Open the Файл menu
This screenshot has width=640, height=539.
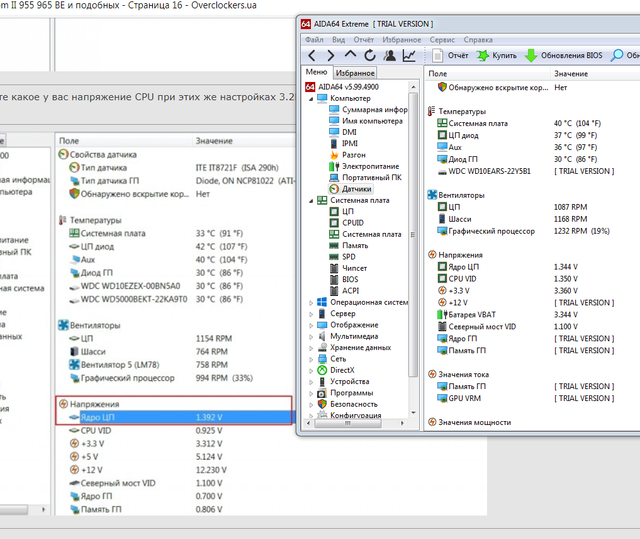click(314, 40)
